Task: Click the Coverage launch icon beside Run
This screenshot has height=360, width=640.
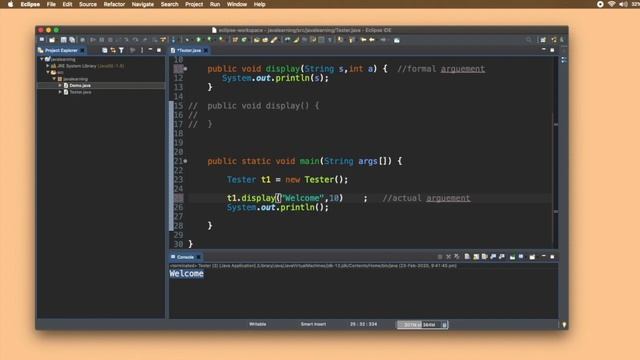Action: coord(209,40)
